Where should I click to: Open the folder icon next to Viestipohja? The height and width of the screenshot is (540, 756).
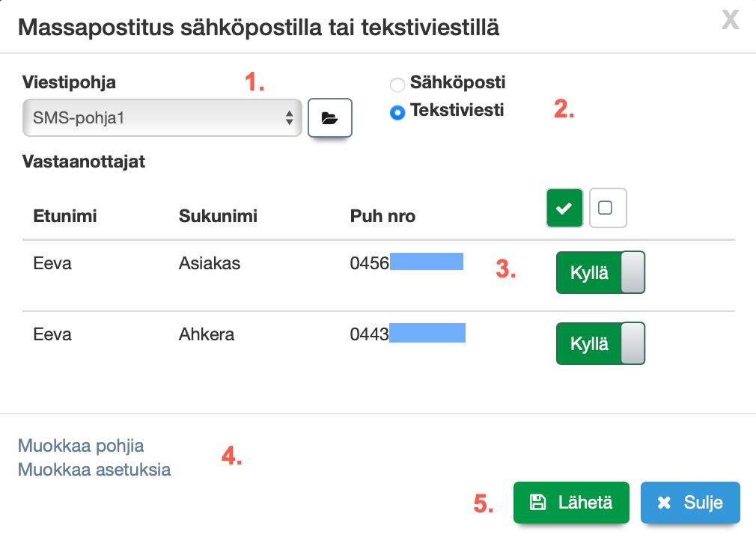click(x=329, y=118)
